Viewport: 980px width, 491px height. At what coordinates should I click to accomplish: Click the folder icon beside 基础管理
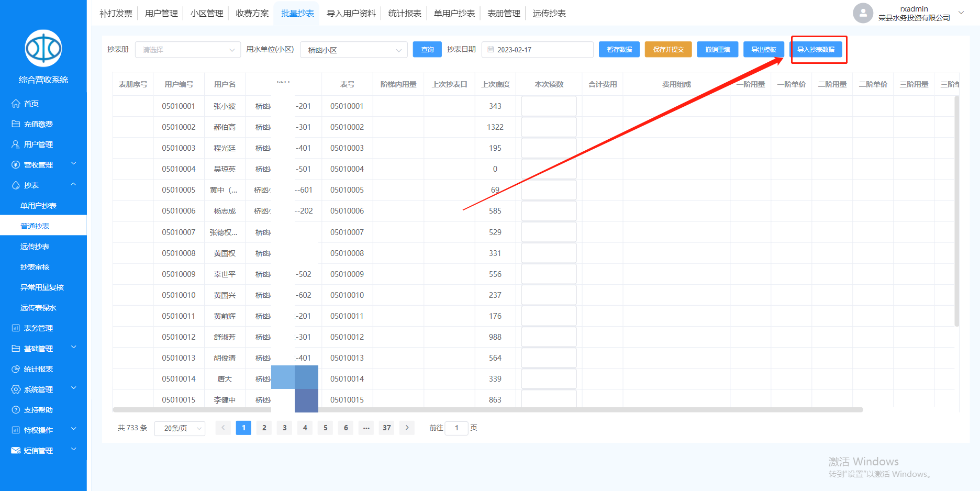[x=16, y=349]
